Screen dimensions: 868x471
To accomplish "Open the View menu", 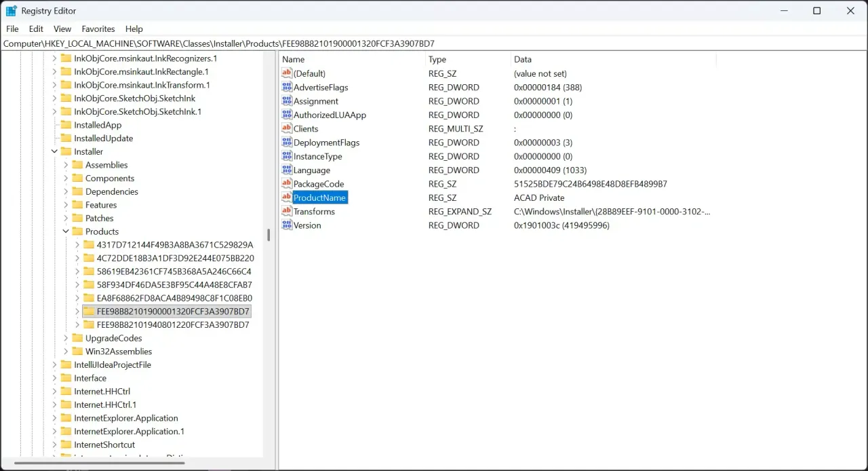I will coord(62,29).
